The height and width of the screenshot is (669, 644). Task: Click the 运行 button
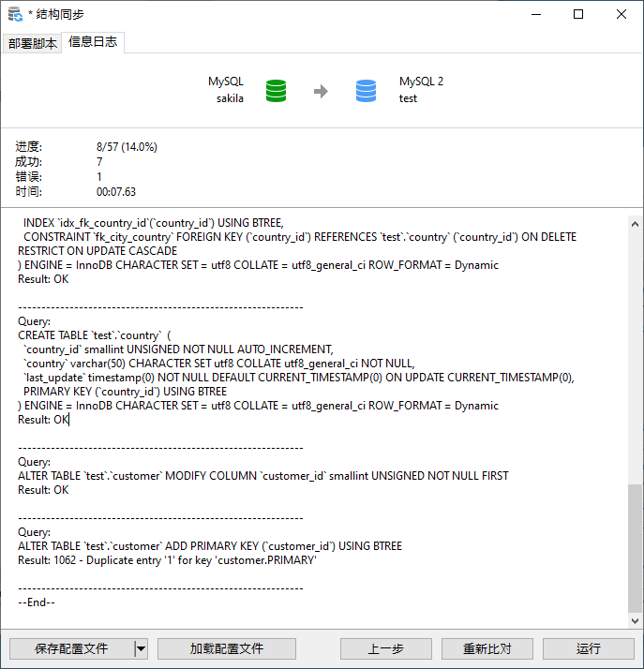coord(588,649)
